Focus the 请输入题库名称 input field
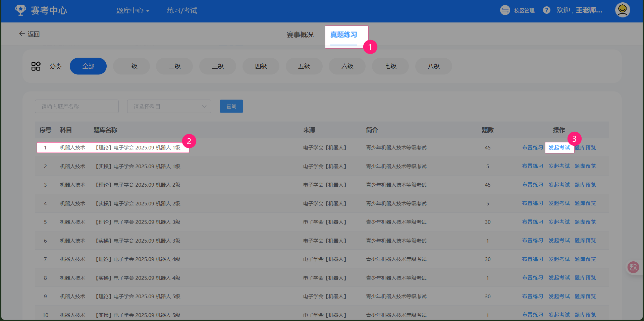Image resolution: width=644 pixels, height=321 pixels. pyautogui.click(x=77, y=107)
